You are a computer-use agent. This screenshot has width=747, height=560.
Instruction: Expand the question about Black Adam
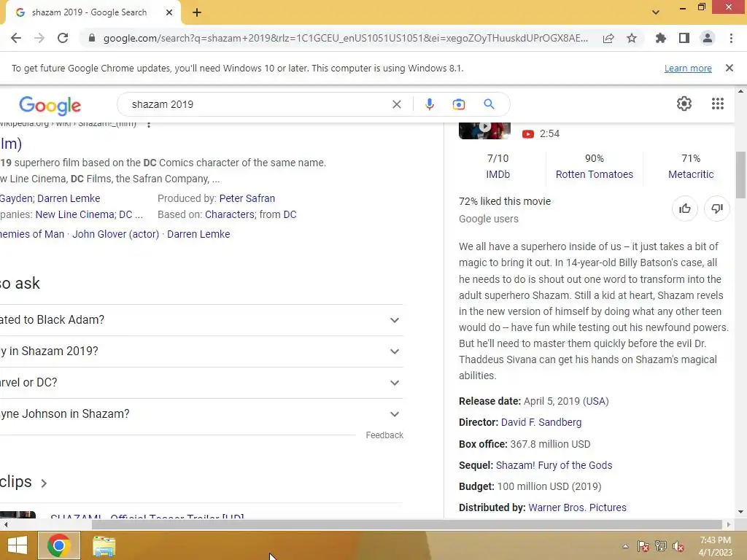[201, 320]
